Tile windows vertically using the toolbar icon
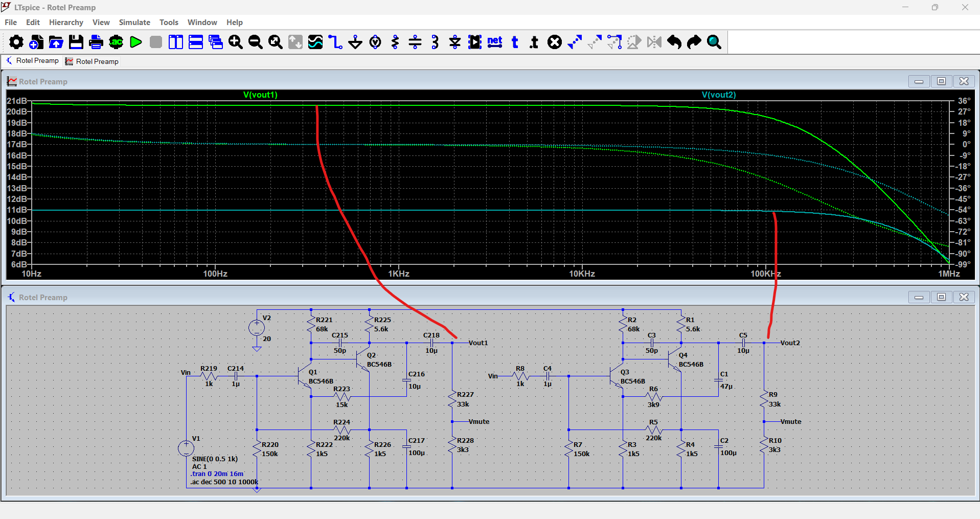Viewport: 980px width, 519px height. click(x=176, y=42)
